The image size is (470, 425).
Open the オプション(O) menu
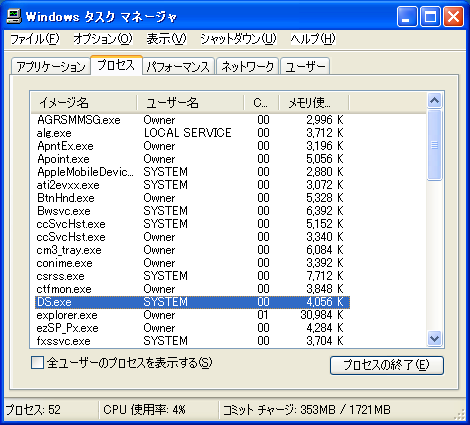coord(103,39)
